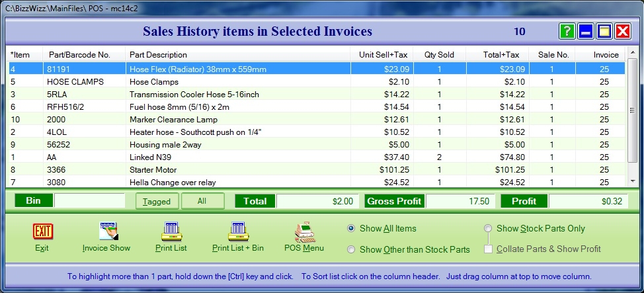The height and width of the screenshot is (293, 644).
Task: Click the Exit label link
Action: (x=42, y=248)
